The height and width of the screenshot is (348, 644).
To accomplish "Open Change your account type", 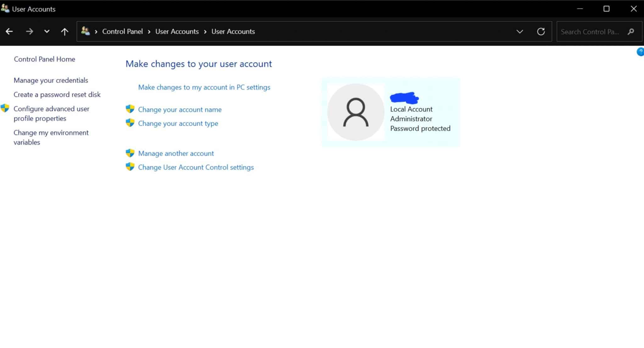I will (178, 123).
